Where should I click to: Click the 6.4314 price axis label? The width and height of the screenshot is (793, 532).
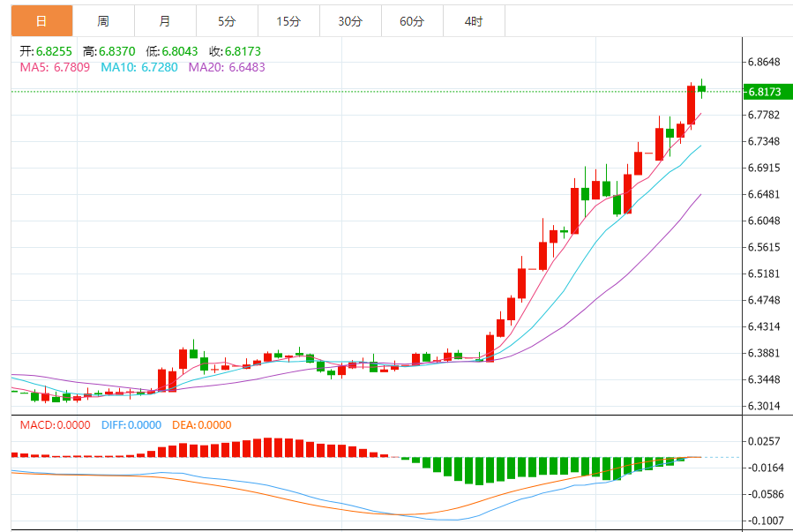pos(764,326)
